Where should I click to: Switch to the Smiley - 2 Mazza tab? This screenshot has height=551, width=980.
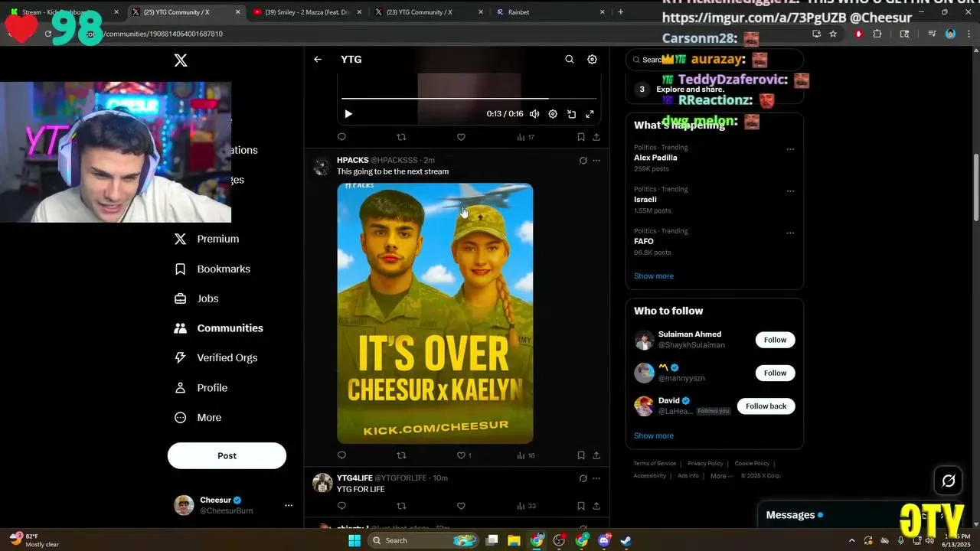pyautogui.click(x=308, y=12)
